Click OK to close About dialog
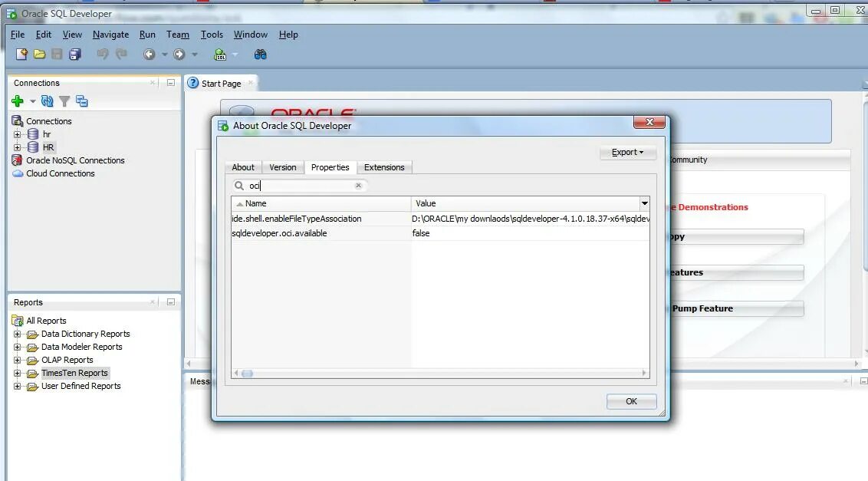868x481 pixels. [x=631, y=401]
